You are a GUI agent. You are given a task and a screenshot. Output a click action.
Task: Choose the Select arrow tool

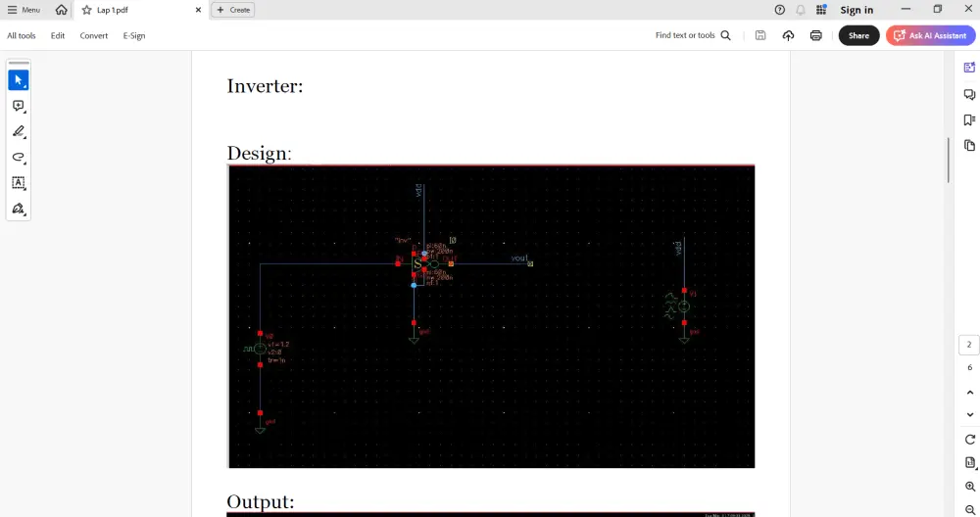18,80
